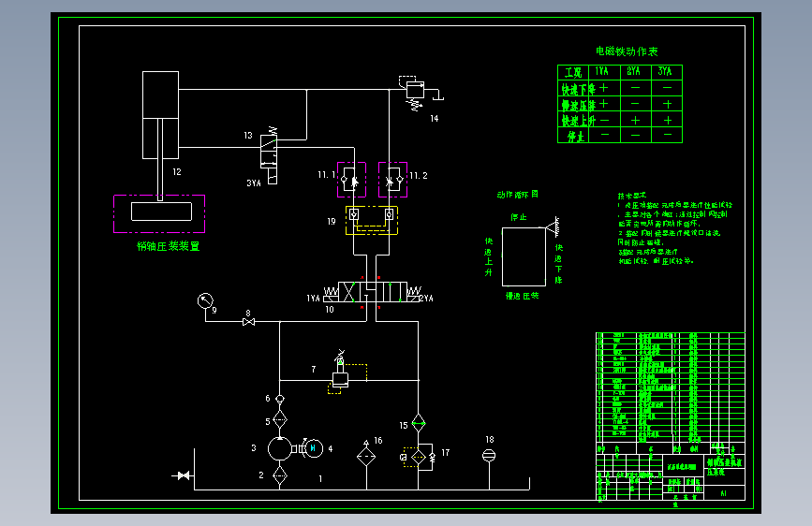The image size is (812, 526).
Task: Click the 动作循环图 heading
Action: (x=518, y=195)
